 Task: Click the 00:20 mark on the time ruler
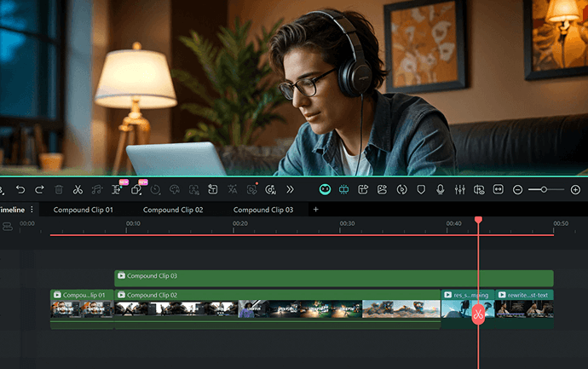(240, 223)
